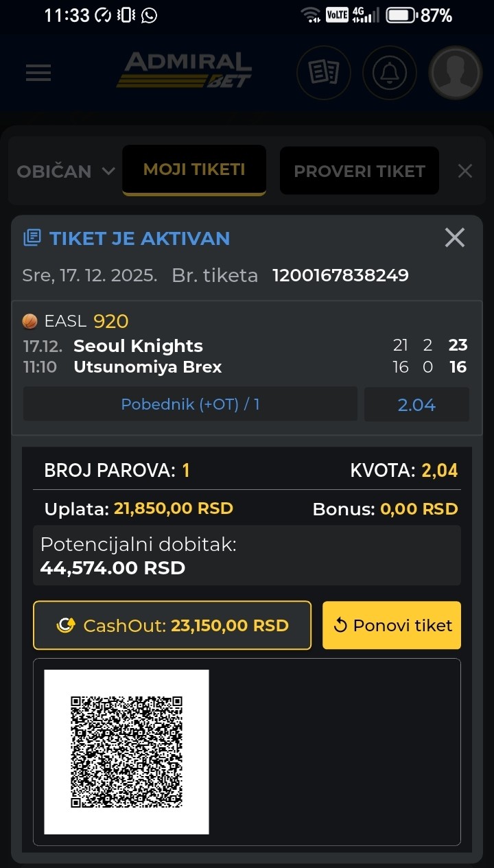This screenshot has height=868, width=494.
Task: Tap the ticket QR code
Action: pos(126,752)
